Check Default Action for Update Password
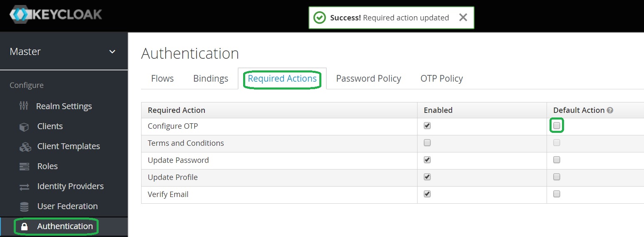 (557, 160)
